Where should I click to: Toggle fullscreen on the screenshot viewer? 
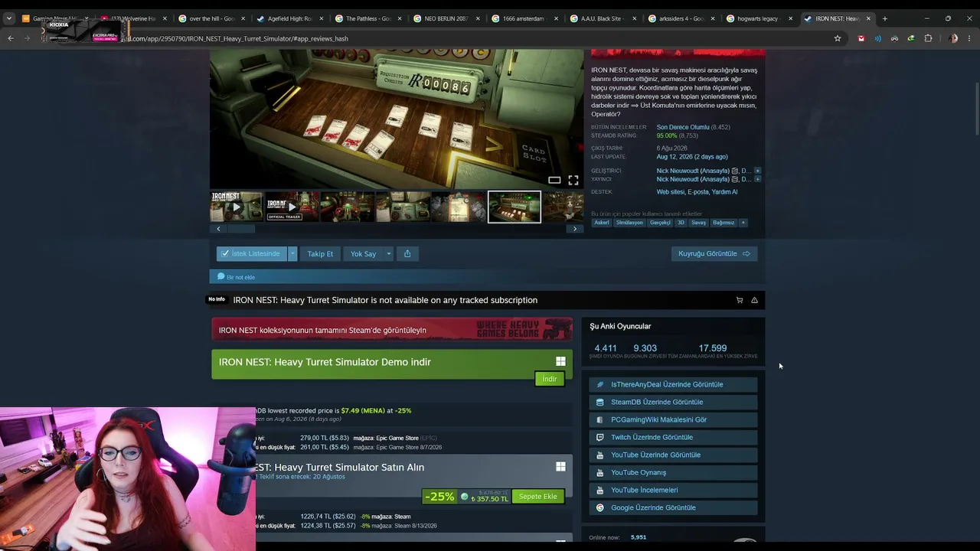tap(573, 180)
